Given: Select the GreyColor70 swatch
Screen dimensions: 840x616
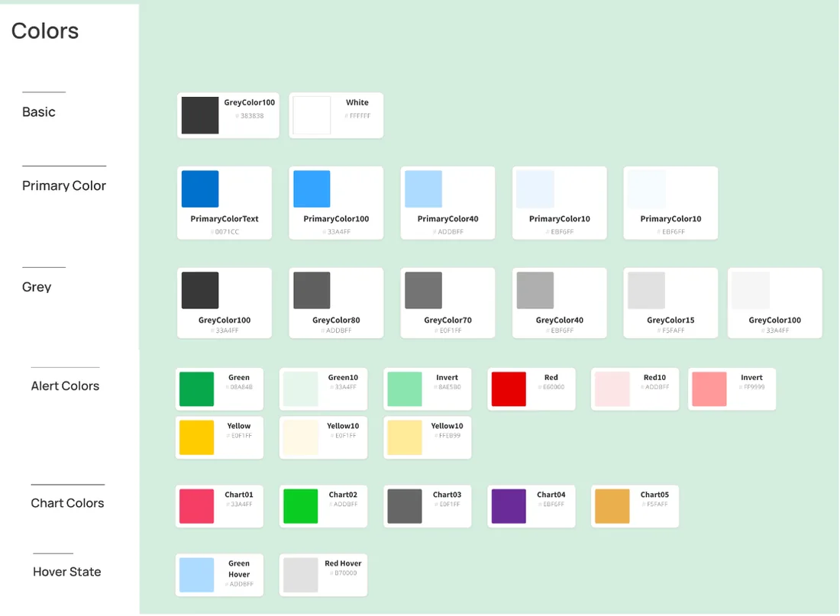Looking at the screenshot, I should tap(423, 290).
